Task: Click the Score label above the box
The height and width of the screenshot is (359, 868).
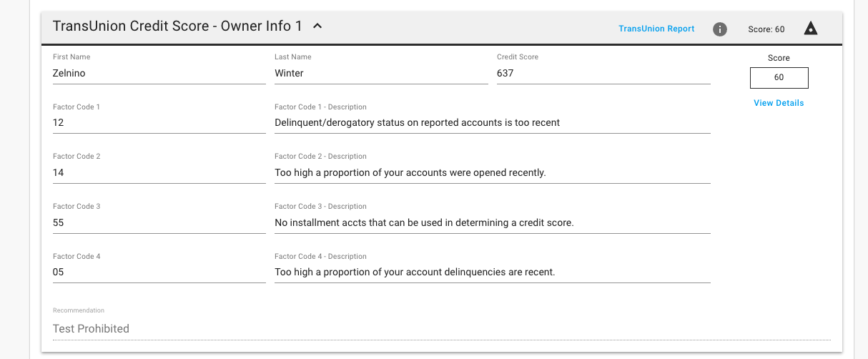Action: 779,58
